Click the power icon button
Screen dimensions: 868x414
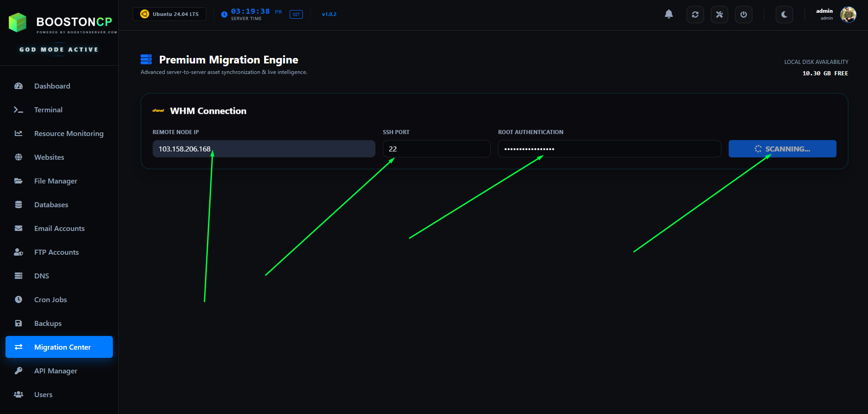point(743,15)
